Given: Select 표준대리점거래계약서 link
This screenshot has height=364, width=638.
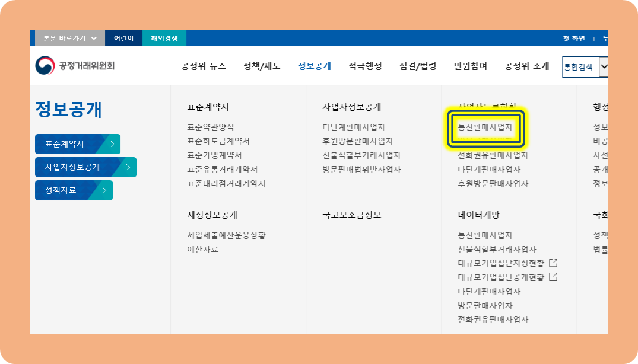Looking at the screenshot, I should 226,184.
